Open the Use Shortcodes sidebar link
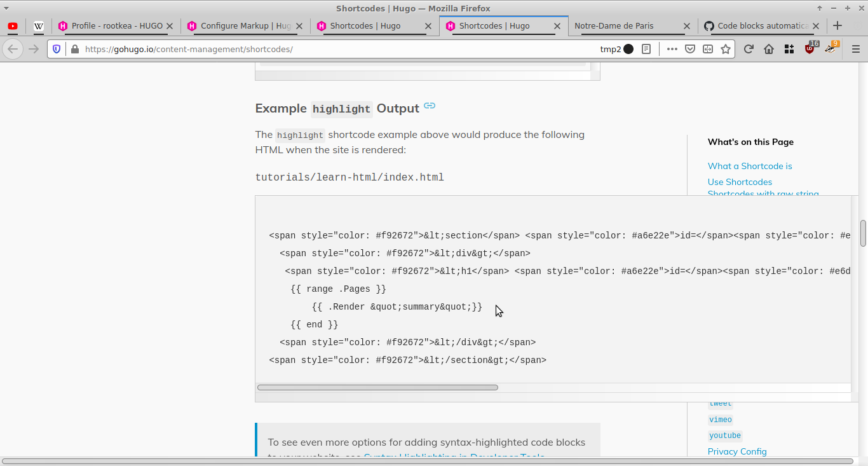This screenshot has height=466, width=868. (x=740, y=182)
